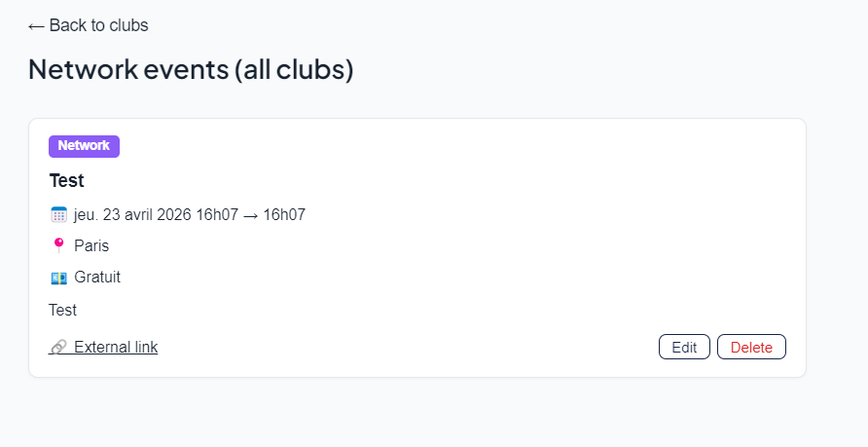The height and width of the screenshot is (447, 868).
Task: Click the calendar icon beside the event date
Action: (x=58, y=214)
